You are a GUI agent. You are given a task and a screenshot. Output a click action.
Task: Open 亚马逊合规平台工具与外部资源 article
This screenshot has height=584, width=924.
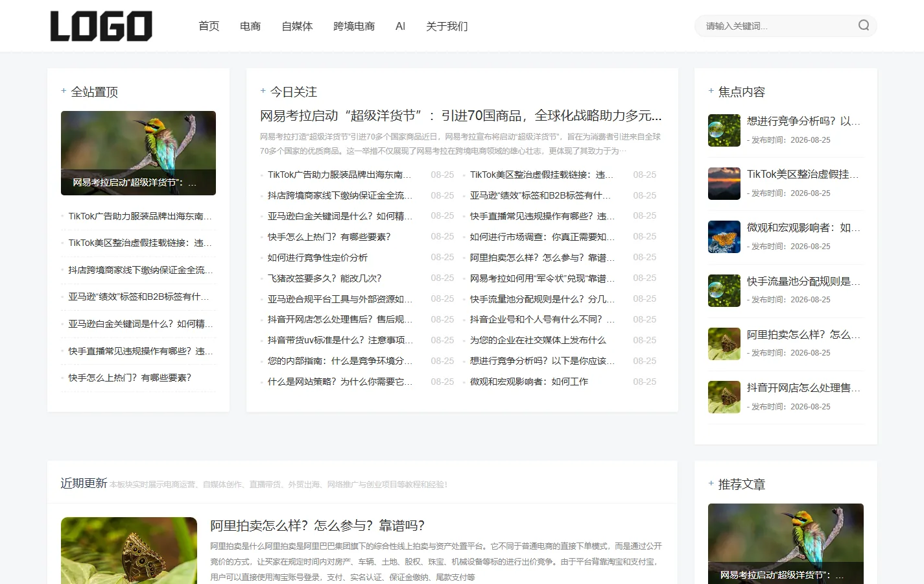click(x=340, y=299)
